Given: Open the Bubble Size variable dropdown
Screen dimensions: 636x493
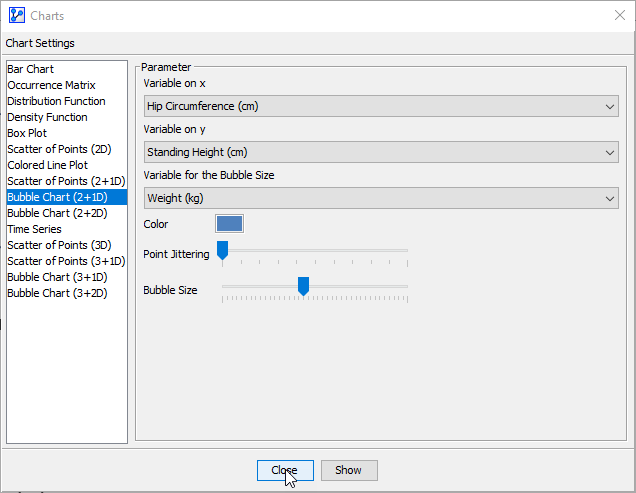Looking at the screenshot, I should 381,198.
